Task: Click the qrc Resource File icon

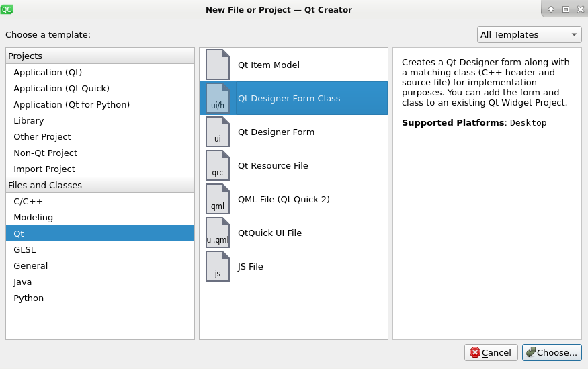Action: tap(218, 165)
